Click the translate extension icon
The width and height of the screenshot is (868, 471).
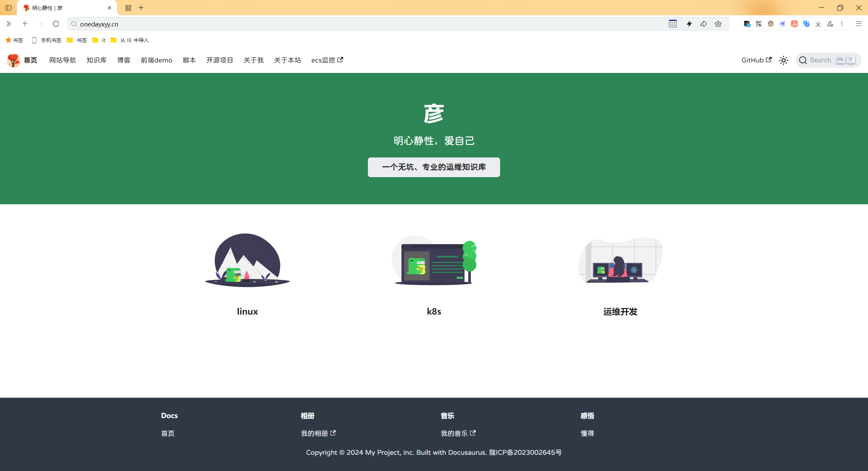coord(806,24)
